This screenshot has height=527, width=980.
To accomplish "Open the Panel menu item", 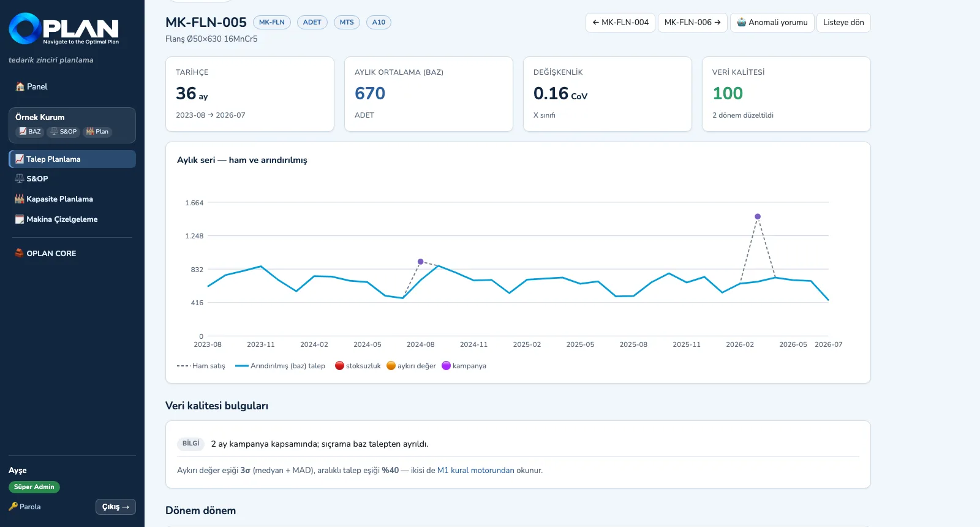I will point(72,86).
